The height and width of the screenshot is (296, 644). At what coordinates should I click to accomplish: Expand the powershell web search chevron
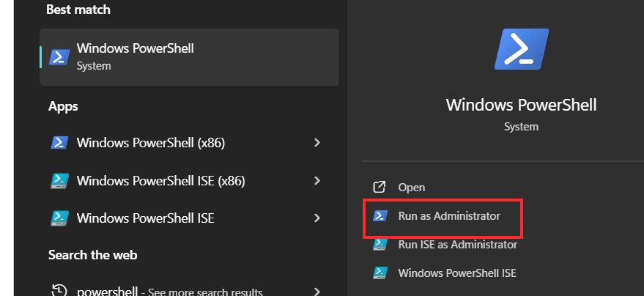pos(317,292)
